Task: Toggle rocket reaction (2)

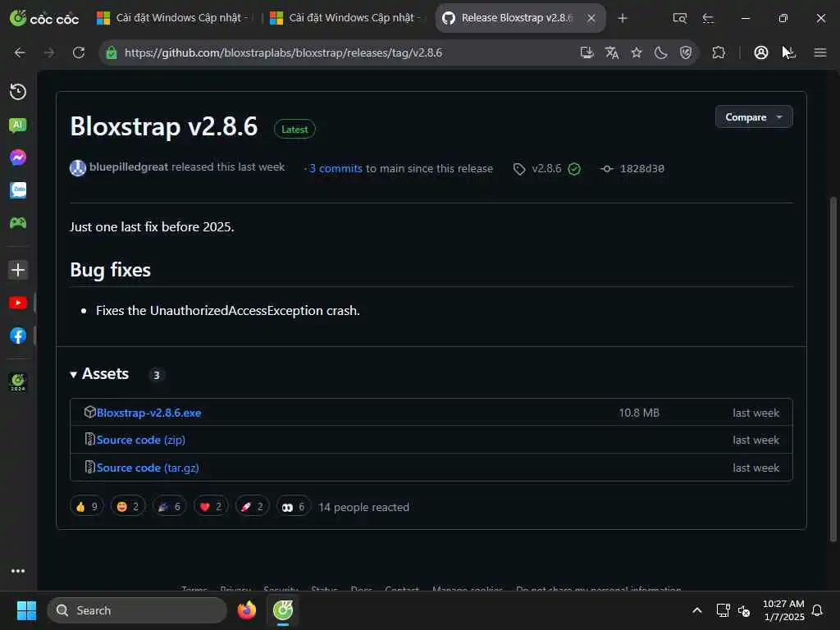Action: [253, 506]
